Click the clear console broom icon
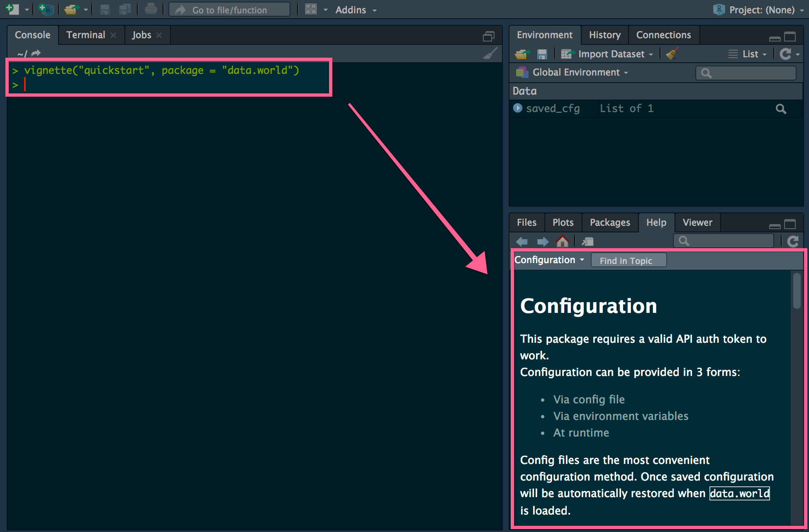This screenshot has height=532, width=809. 490,54
